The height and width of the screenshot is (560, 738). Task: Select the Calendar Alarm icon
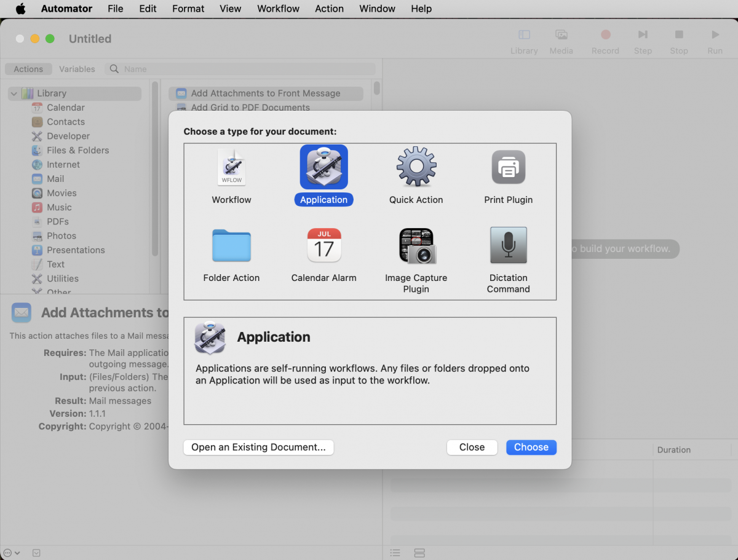[x=323, y=245]
